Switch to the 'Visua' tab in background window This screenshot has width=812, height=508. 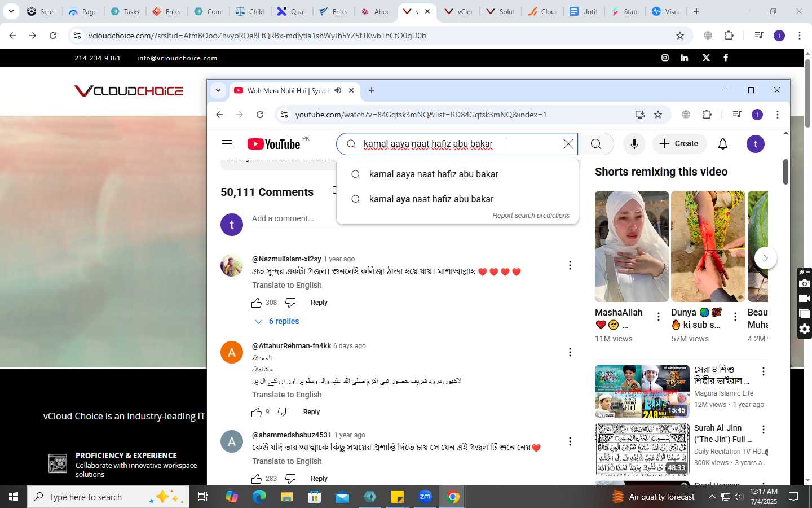[x=667, y=11]
